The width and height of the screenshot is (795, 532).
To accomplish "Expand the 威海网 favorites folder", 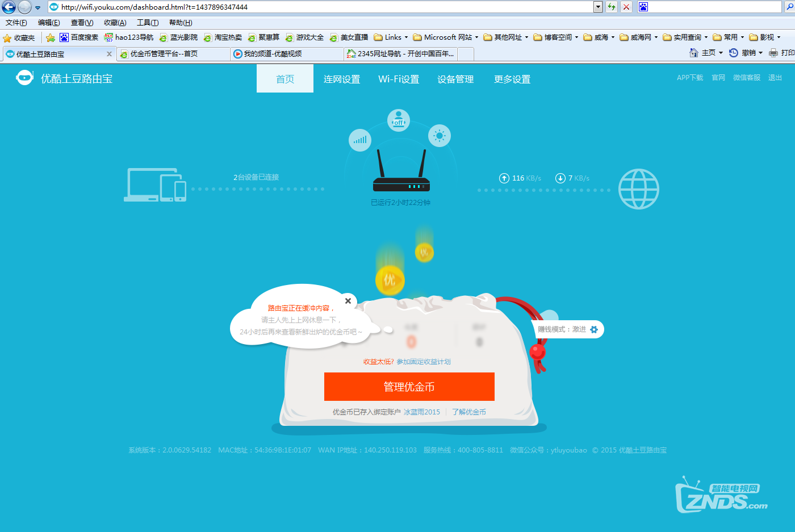I will click(639, 37).
